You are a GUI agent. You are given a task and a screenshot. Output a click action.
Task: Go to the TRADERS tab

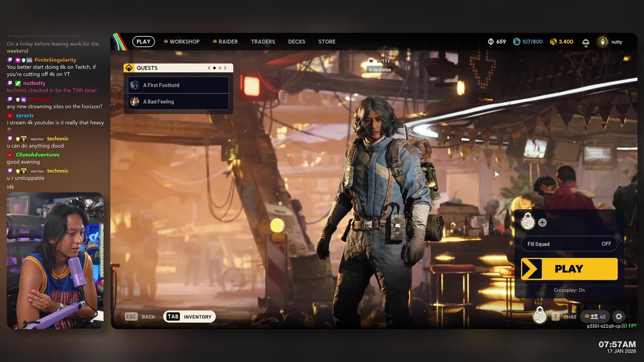point(263,42)
